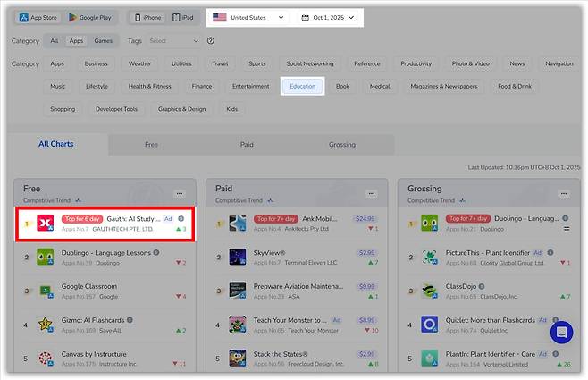This screenshot has height=380, width=588.
Task: Choose the Utilities category
Action: (181, 63)
